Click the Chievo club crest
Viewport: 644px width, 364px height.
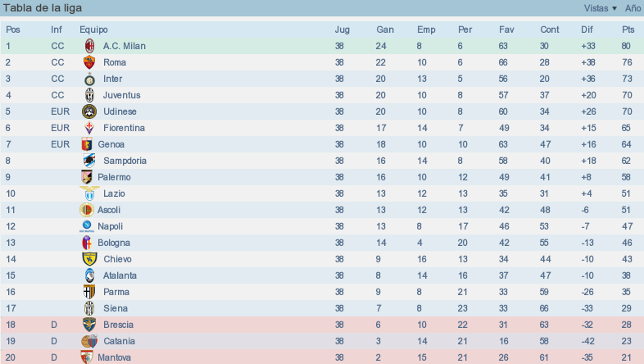(89, 259)
